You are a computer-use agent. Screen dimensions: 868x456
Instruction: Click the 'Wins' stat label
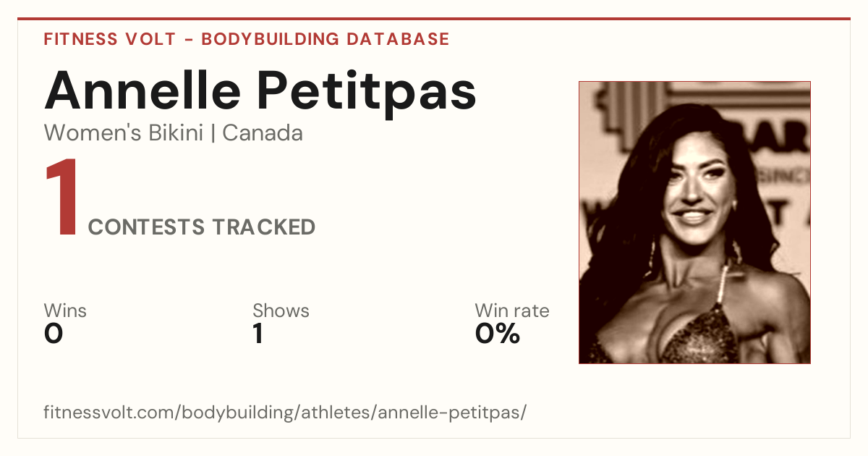click(65, 311)
